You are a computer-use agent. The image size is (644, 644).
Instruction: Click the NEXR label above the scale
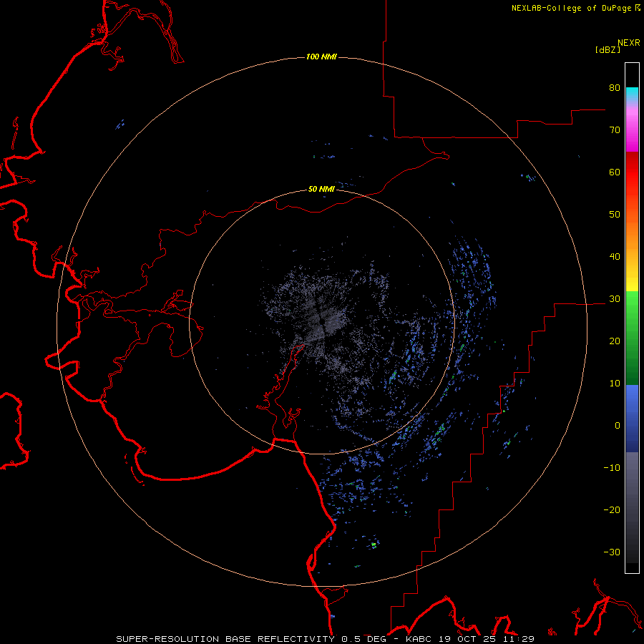[x=629, y=43]
